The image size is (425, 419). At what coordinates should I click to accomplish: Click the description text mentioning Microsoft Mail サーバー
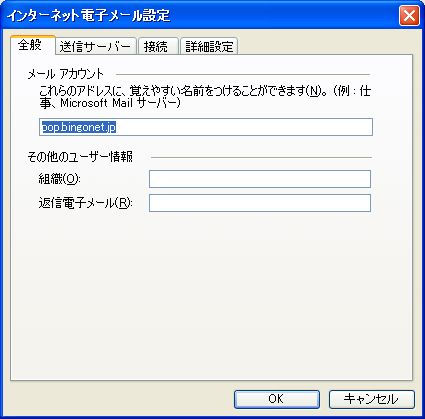pos(205,97)
